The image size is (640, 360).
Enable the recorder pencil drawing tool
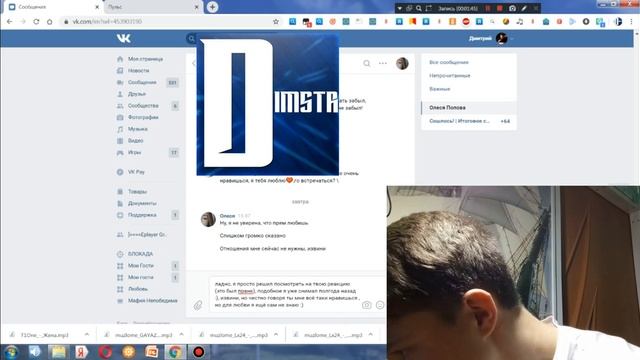(x=524, y=8)
